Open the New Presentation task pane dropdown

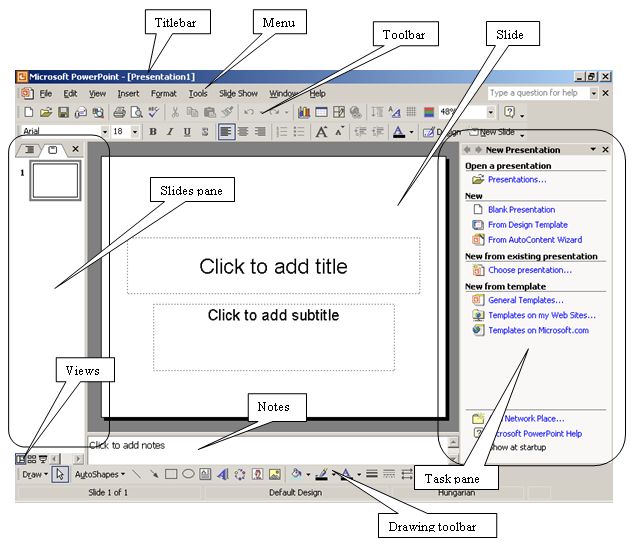click(593, 149)
